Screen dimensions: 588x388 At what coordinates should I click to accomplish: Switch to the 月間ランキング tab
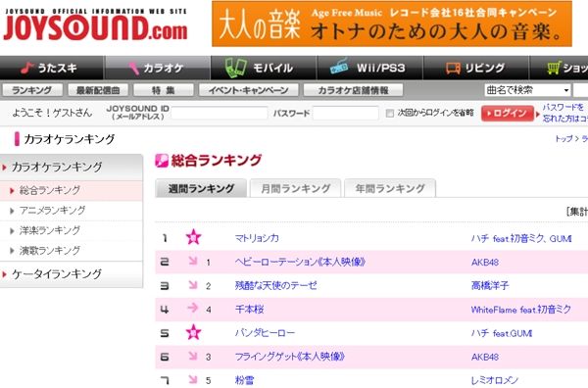click(x=296, y=188)
